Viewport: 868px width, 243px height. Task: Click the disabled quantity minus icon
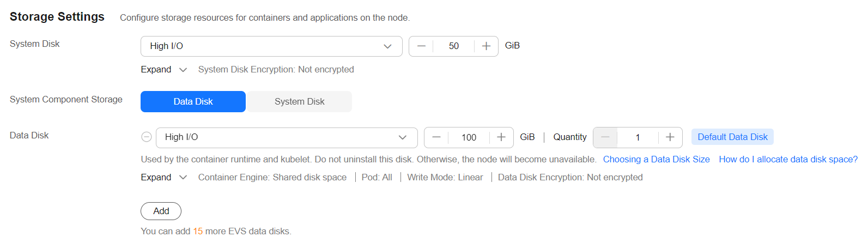pyautogui.click(x=605, y=138)
